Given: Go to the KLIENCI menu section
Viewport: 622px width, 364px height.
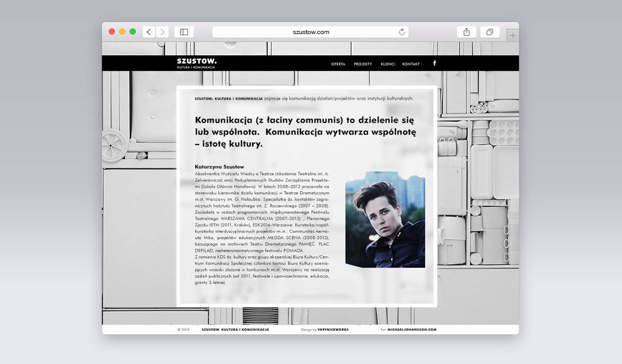Looking at the screenshot, I should [388, 64].
